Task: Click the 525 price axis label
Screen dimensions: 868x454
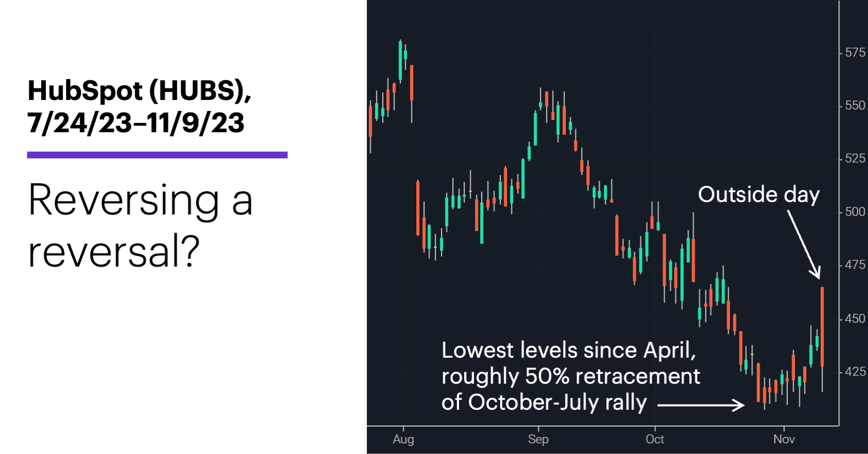Action: coord(855,158)
